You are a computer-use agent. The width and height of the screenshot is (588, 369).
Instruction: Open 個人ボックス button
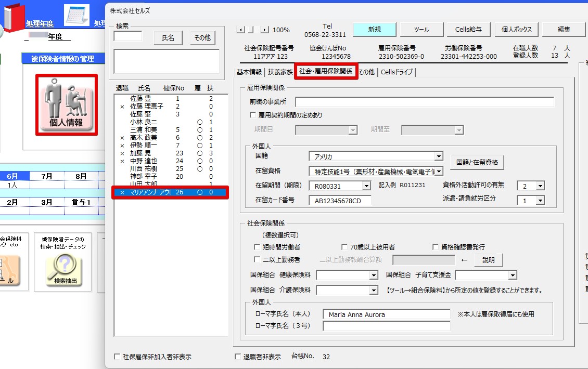click(x=516, y=29)
